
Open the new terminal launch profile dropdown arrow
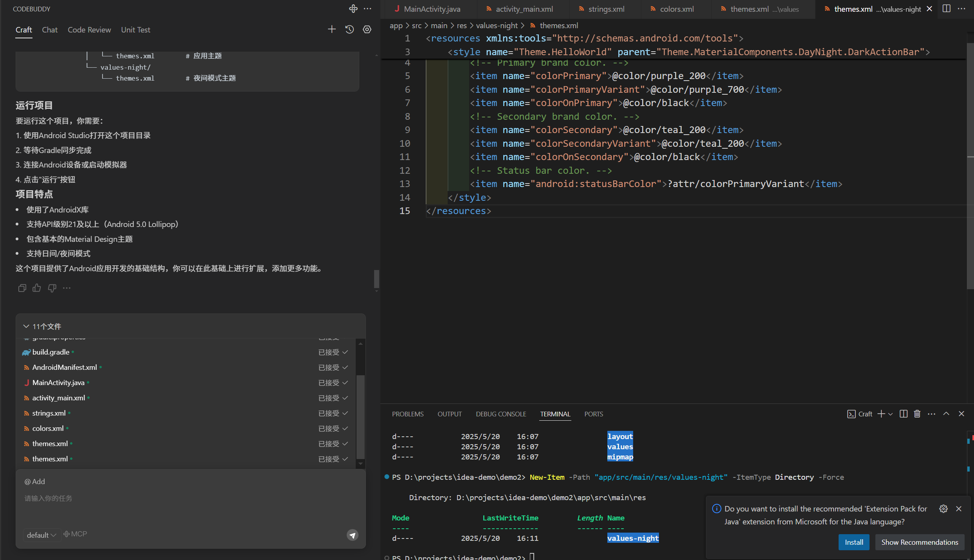[x=891, y=414]
